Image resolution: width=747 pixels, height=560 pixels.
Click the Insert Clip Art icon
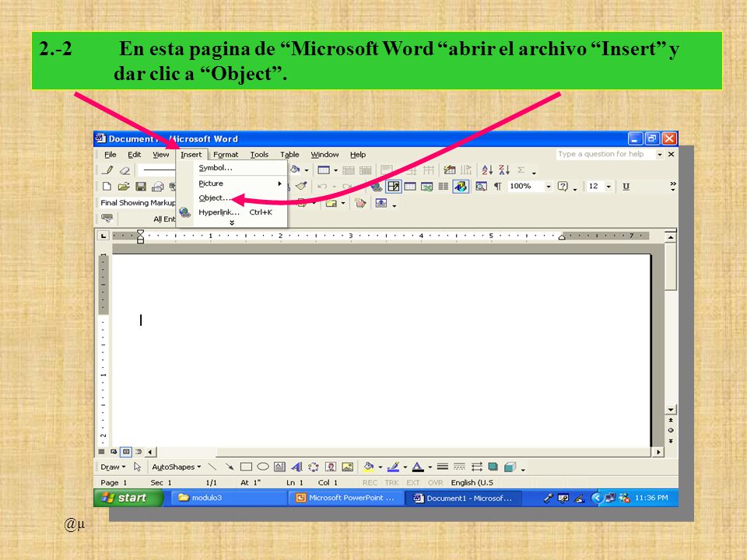331,467
